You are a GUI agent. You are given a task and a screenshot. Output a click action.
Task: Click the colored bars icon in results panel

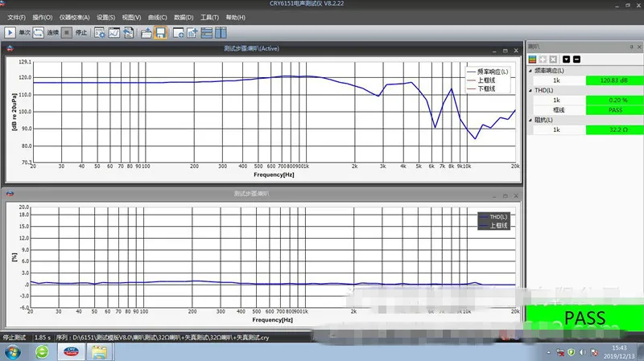(532, 59)
